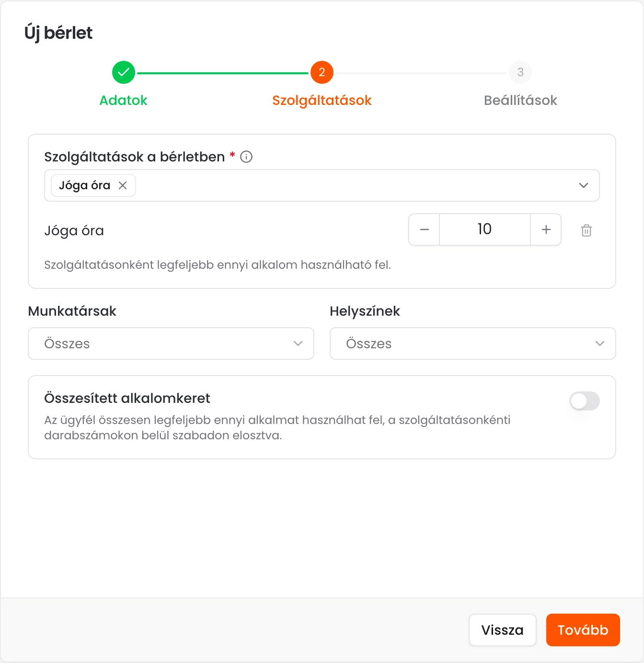Remove the Jóga óra tag with X
The height and width of the screenshot is (663, 644).
pos(123,185)
